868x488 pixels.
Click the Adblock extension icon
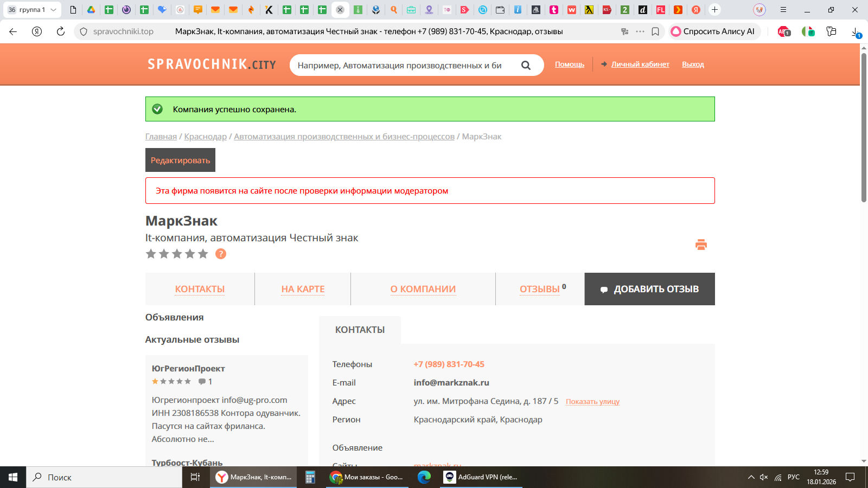coord(784,31)
